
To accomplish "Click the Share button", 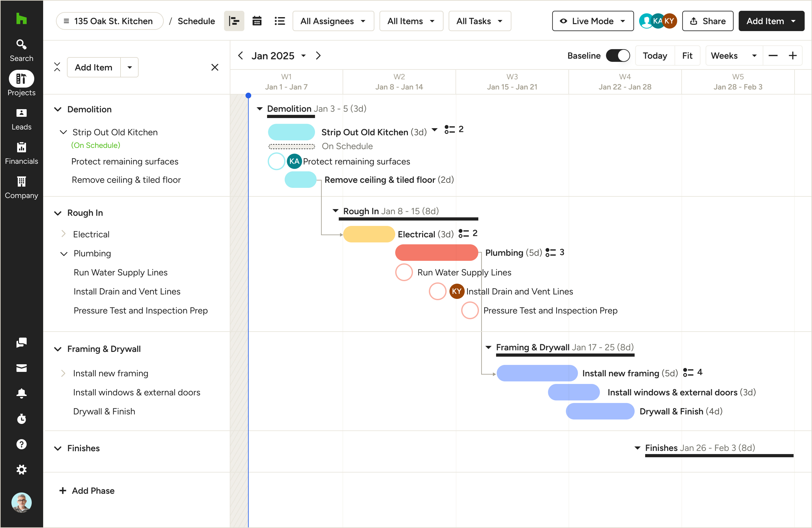I will pos(708,21).
